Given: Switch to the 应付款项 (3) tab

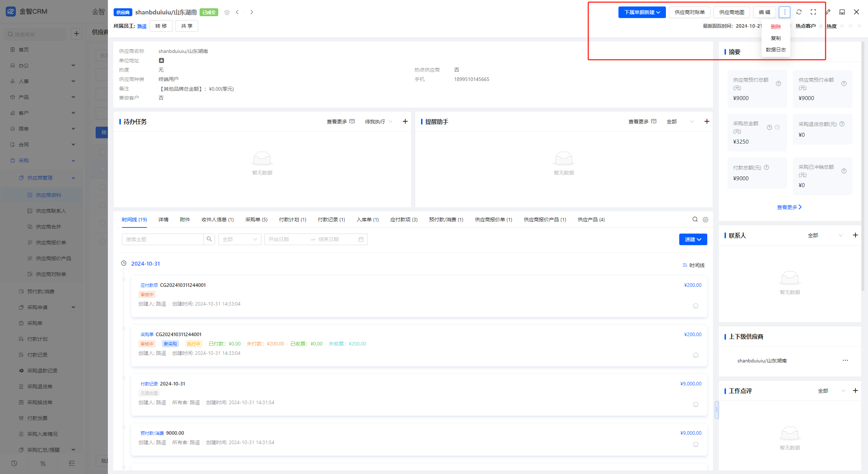Looking at the screenshot, I should (404, 220).
